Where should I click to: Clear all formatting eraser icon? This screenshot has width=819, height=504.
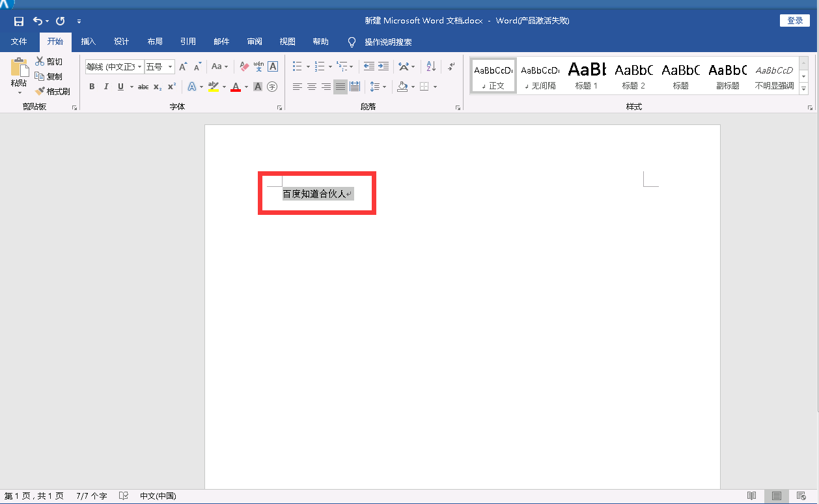[245, 66]
